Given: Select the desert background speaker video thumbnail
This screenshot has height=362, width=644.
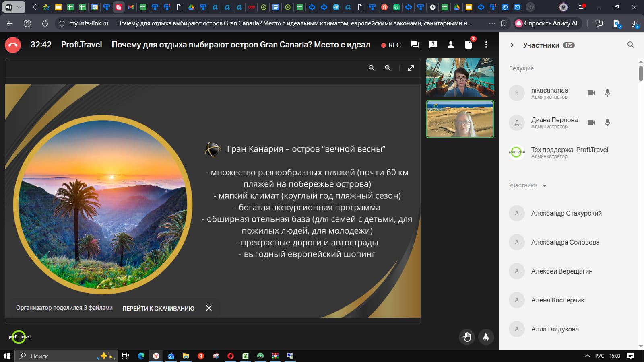Looking at the screenshot, I should (460, 119).
